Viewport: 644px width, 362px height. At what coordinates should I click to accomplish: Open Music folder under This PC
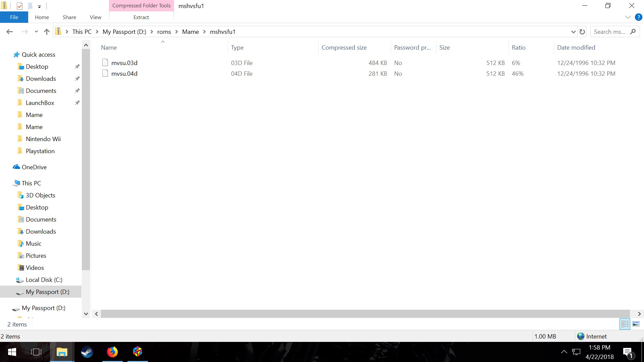click(34, 244)
